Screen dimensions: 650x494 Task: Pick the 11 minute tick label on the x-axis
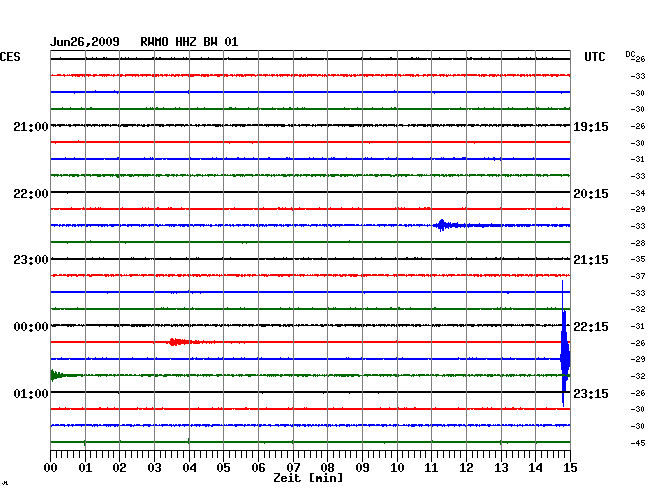431,468
